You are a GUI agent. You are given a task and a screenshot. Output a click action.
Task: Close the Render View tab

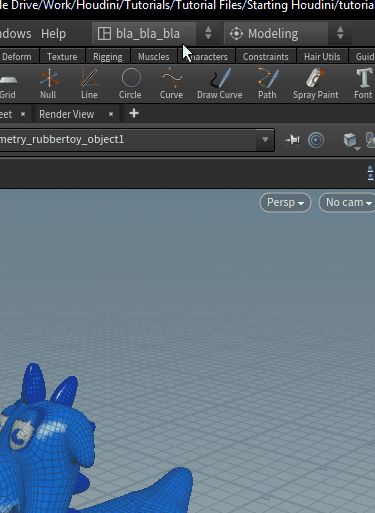pyautogui.click(x=111, y=114)
